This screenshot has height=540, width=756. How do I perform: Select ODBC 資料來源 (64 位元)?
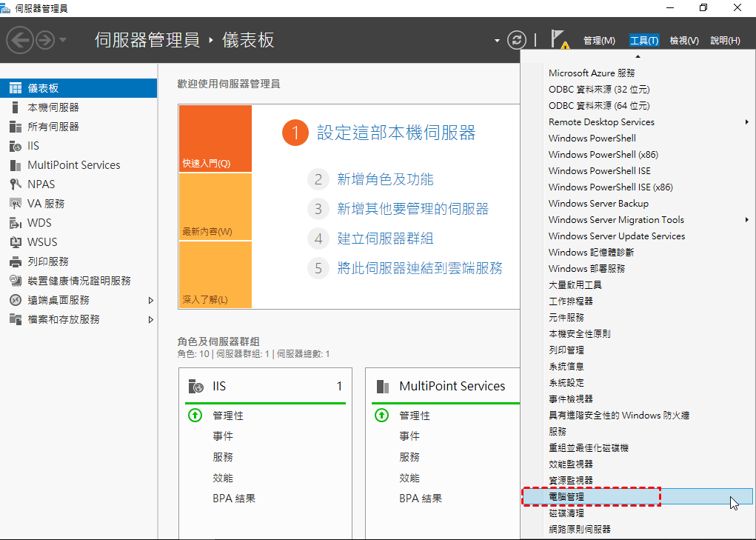[638, 106]
